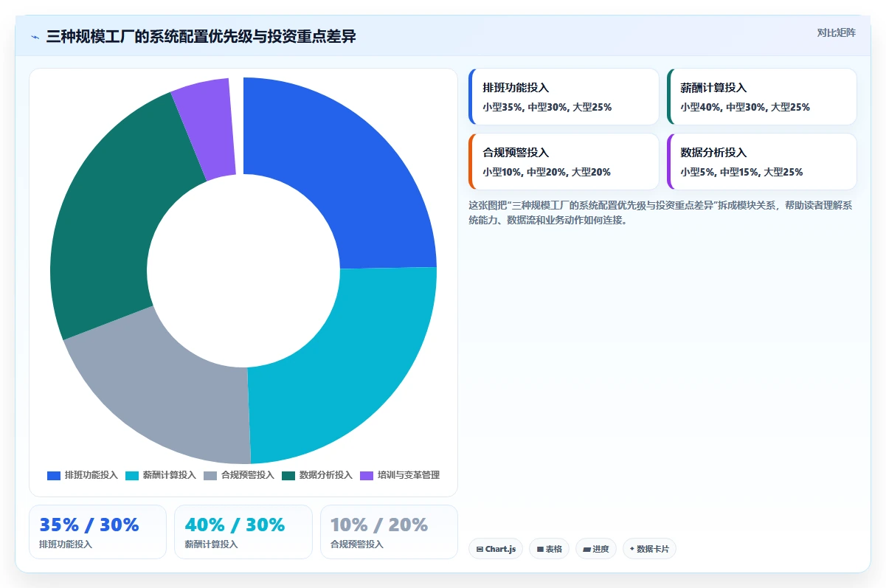Click the 35% / 30% stat card
The image size is (886, 588).
click(x=97, y=532)
